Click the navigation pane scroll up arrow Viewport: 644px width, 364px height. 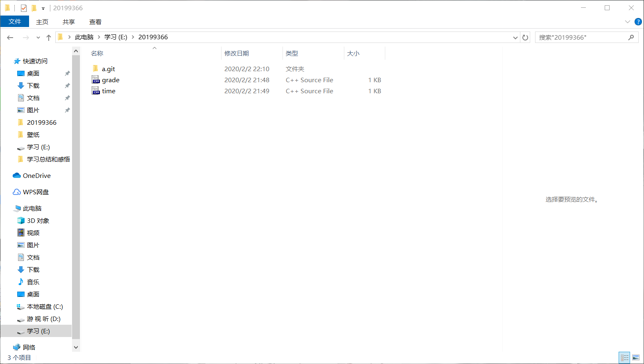[76, 51]
